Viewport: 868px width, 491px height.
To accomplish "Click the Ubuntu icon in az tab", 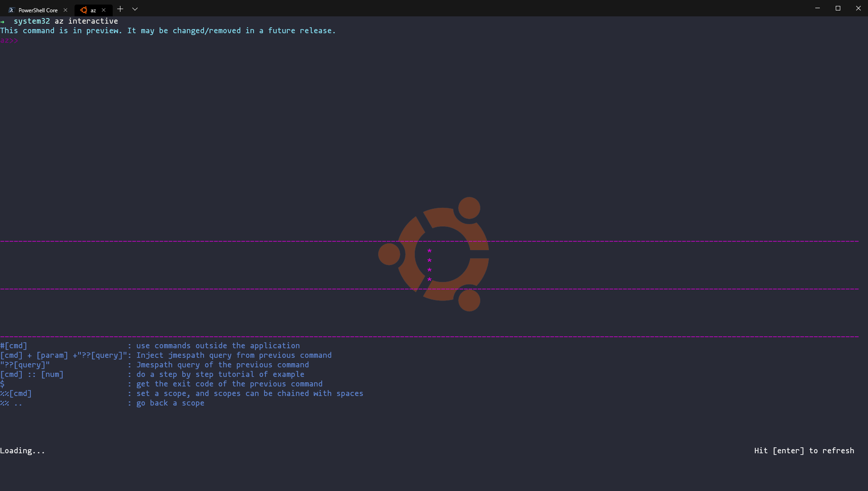I will coord(84,10).
